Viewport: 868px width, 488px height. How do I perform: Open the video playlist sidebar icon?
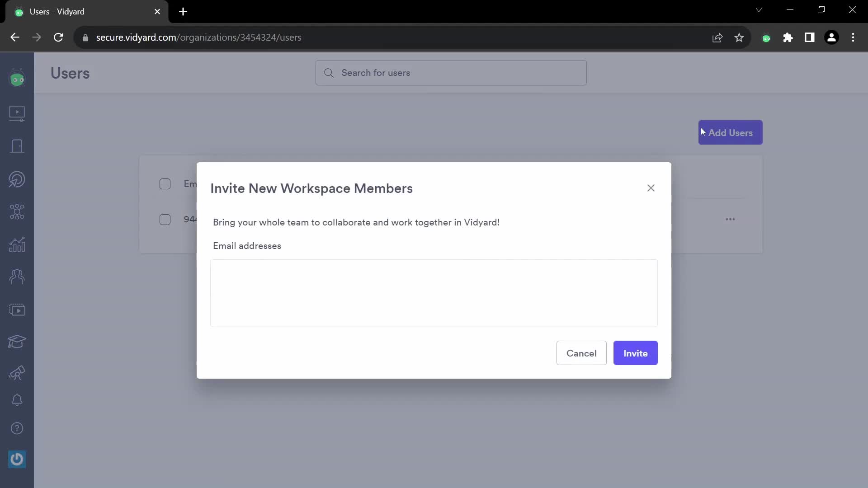point(17,310)
